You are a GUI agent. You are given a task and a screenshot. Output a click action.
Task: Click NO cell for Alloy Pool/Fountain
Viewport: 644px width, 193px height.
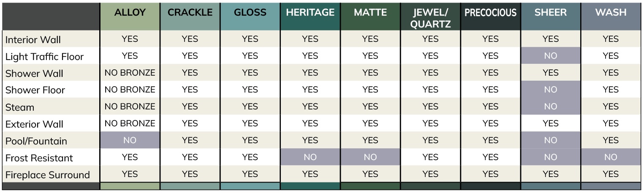(130, 140)
